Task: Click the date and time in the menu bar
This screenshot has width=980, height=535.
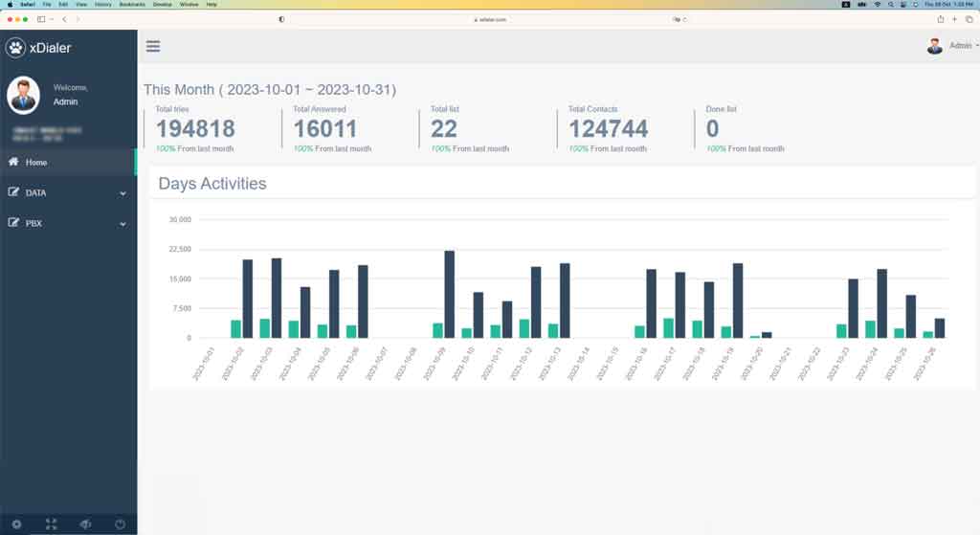Action: coord(948,4)
